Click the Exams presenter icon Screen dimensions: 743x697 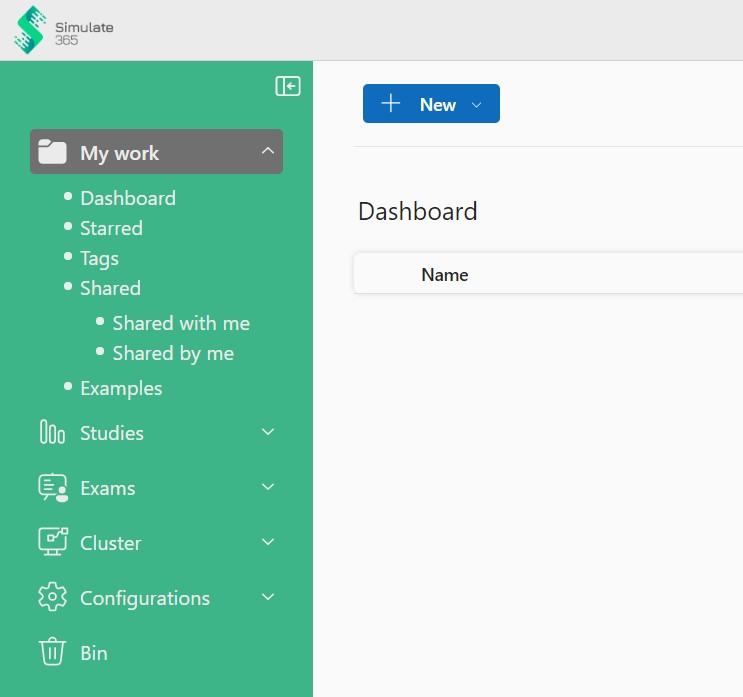click(x=52, y=488)
